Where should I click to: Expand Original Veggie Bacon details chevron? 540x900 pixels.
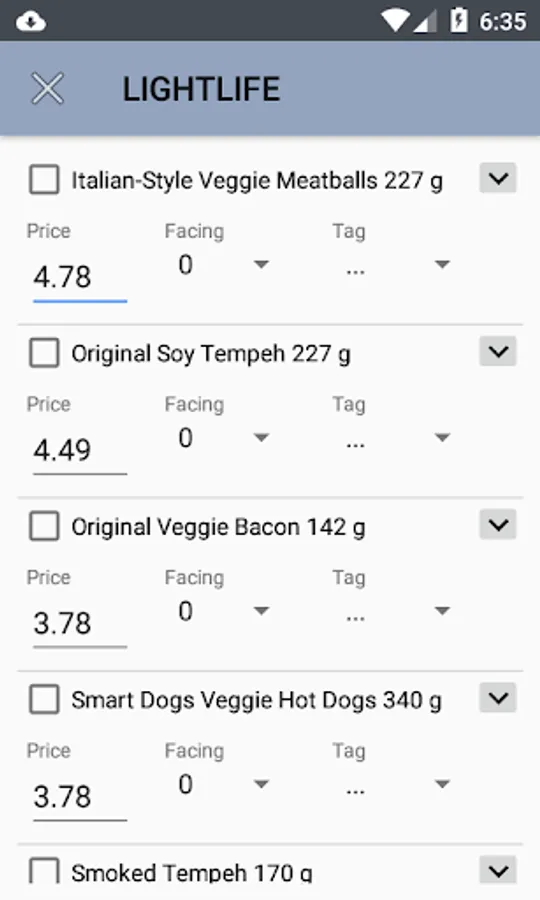(x=498, y=525)
